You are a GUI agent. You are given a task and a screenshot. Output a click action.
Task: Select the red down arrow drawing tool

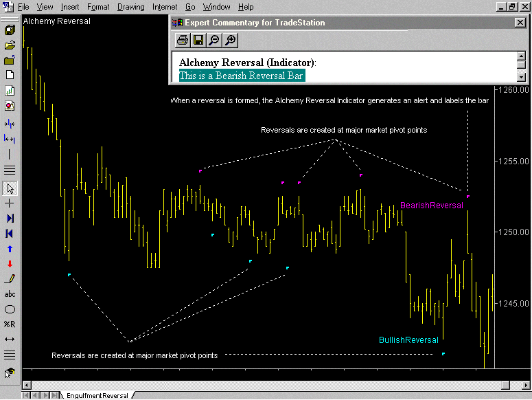point(10,264)
